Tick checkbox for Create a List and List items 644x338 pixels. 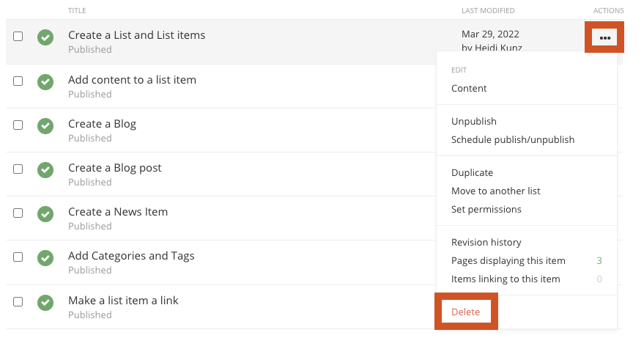[x=18, y=37]
